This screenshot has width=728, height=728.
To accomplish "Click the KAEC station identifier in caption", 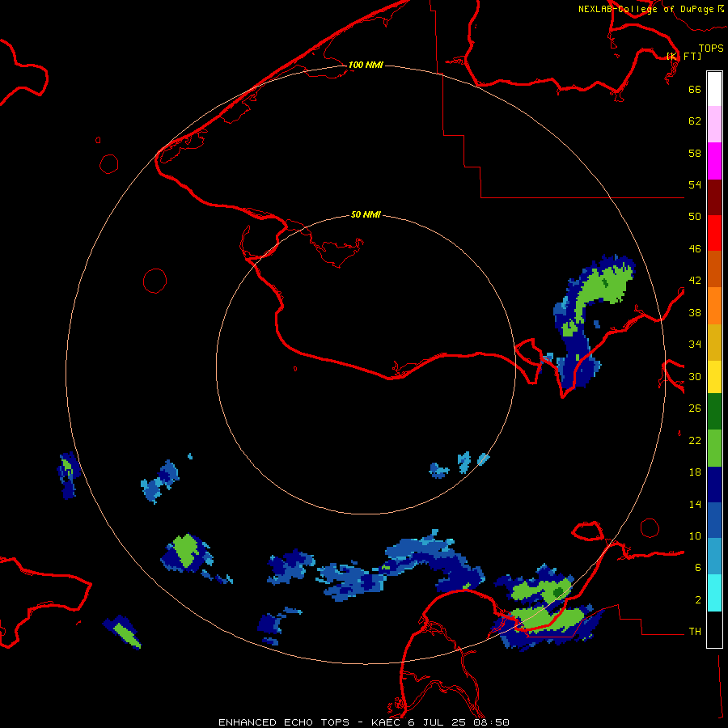I will [x=387, y=722].
